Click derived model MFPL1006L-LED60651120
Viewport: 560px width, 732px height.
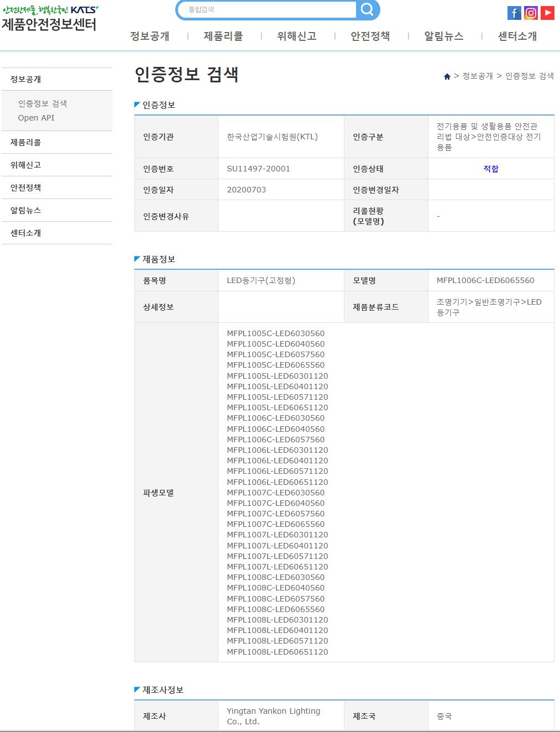(x=278, y=482)
